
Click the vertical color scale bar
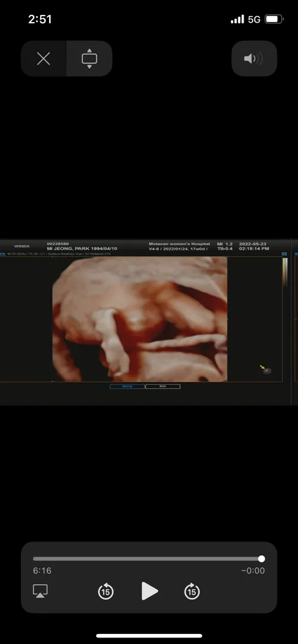[284, 273]
